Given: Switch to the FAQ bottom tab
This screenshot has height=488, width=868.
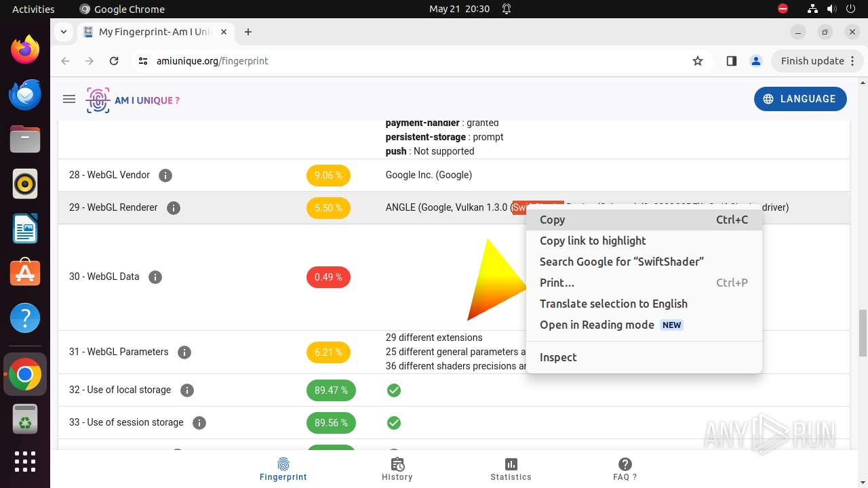Looking at the screenshot, I should click(x=625, y=469).
